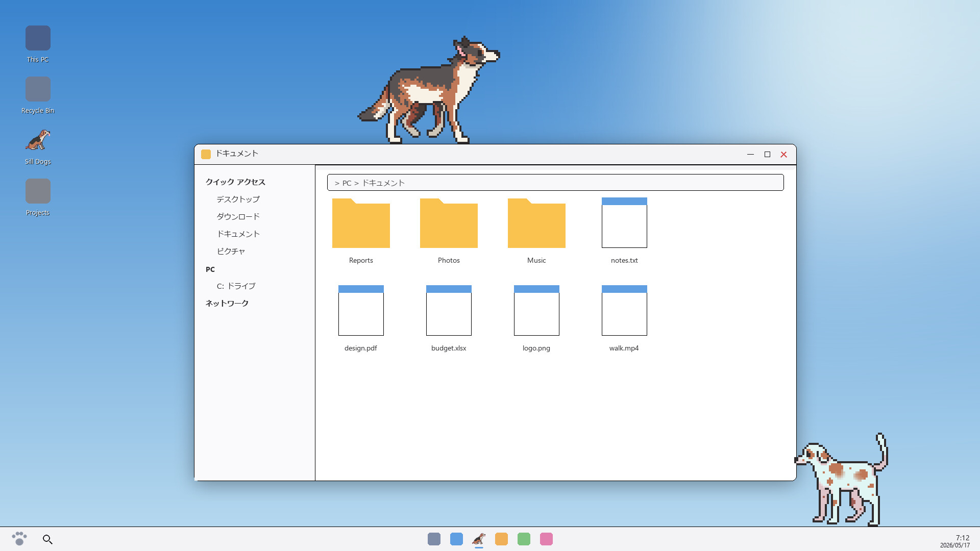Image resolution: width=980 pixels, height=551 pixels.
Task: Select the walk.mp4 file icon
Action: click(x=624, y=311)
